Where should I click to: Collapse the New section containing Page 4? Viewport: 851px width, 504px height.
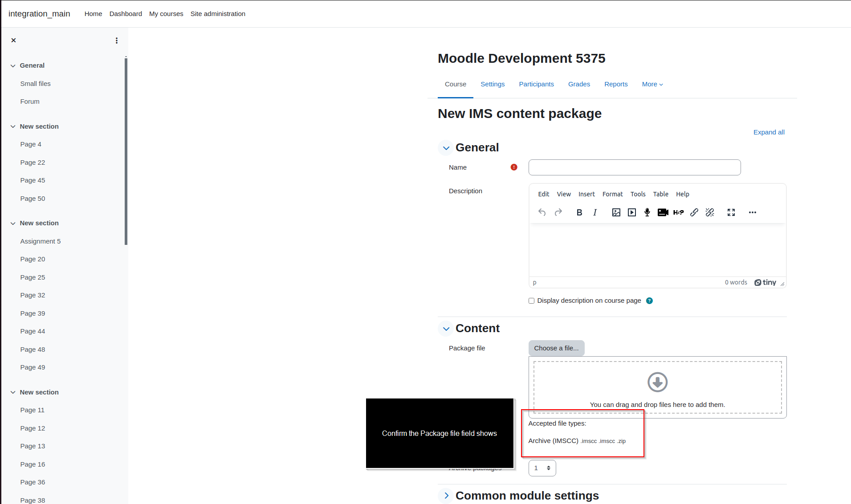click(x=13, y=126)
